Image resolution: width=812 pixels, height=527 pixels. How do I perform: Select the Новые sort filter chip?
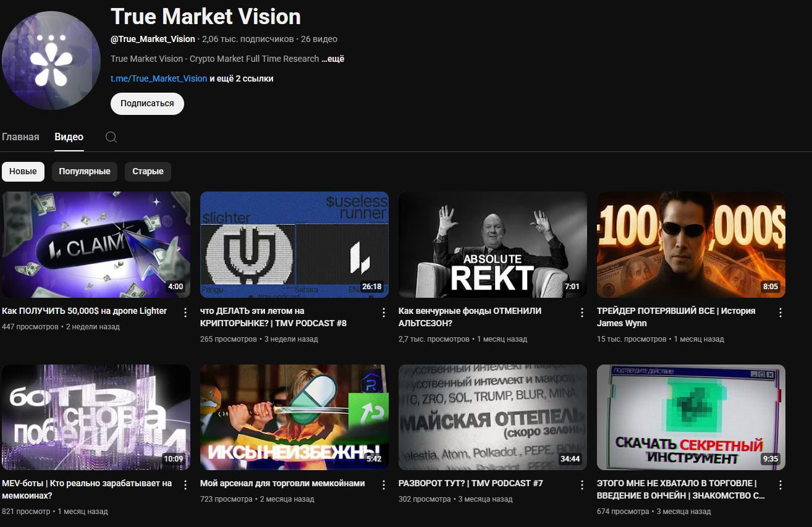tap(23, 171)
